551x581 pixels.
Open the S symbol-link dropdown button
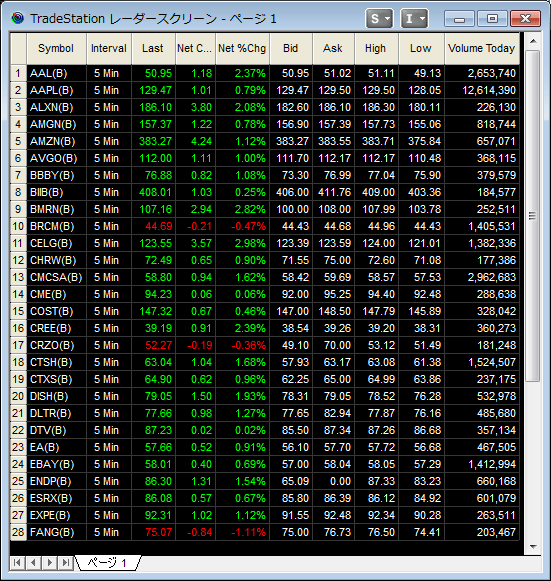tap(379, 18)
